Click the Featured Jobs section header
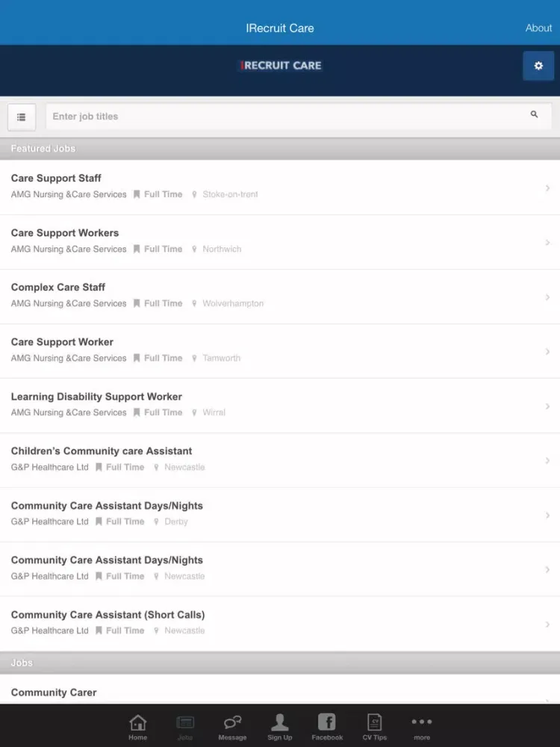Screen dimensions: 560x747 coord(280,149)
